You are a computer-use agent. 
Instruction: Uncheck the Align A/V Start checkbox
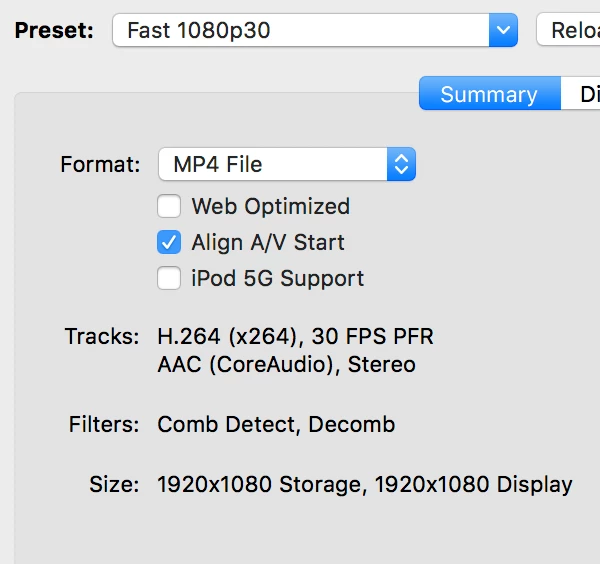point(169,243)
